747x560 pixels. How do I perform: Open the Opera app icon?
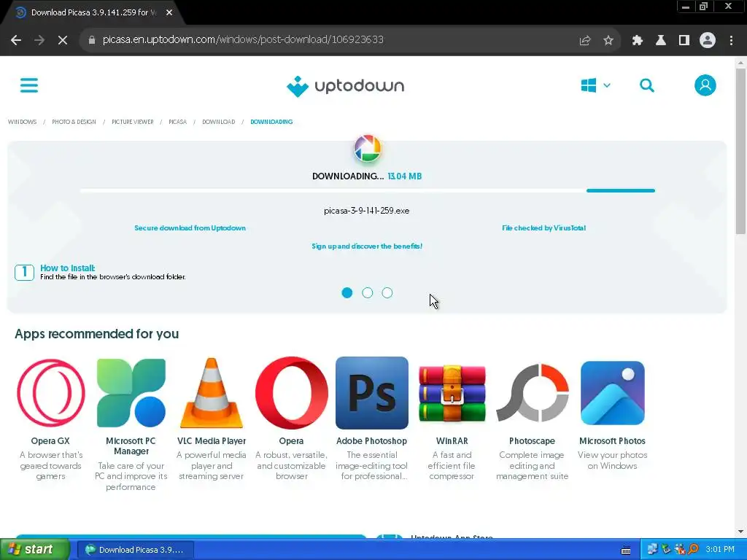pos(292,393)
